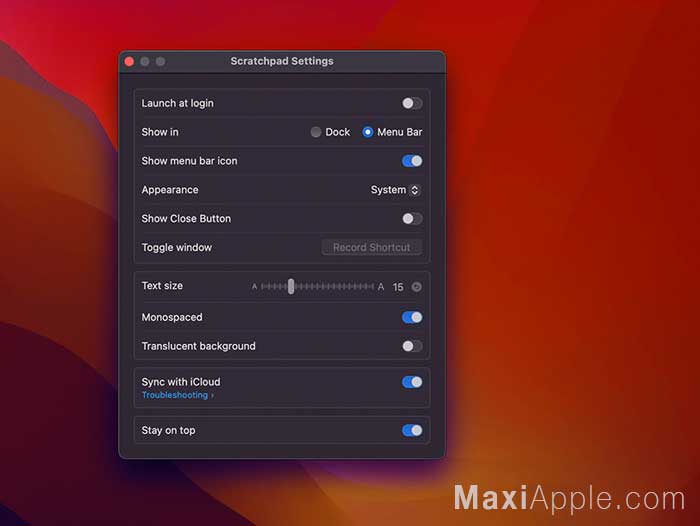The width and height of the screenshot is (700, 526).
Task: Click the Text size slider handle
Action: tap(291, 286)
